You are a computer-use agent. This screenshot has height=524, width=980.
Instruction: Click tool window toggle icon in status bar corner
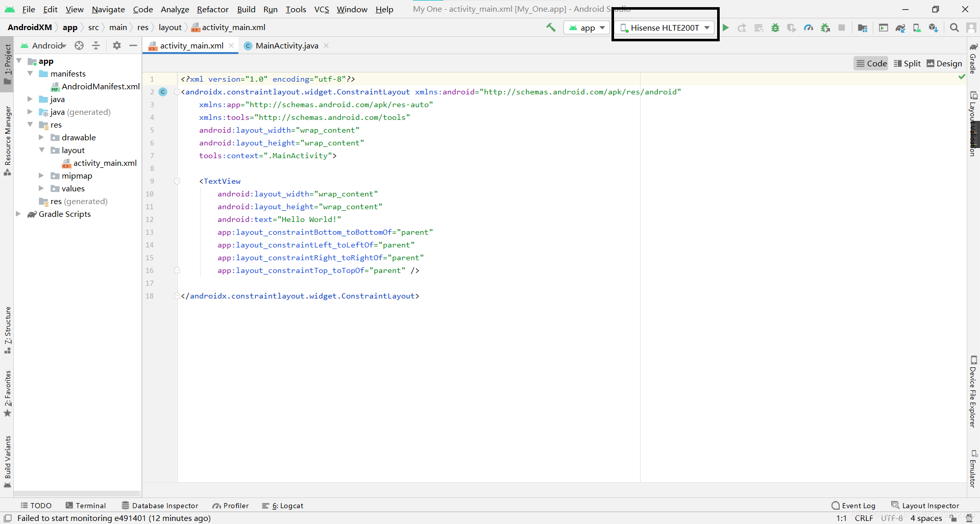pyautogui.click(x=8, y=518)
